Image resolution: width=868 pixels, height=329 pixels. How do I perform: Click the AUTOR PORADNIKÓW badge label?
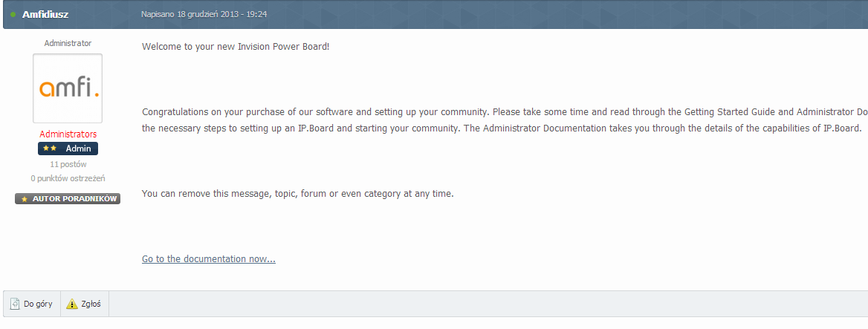point(75,199)
